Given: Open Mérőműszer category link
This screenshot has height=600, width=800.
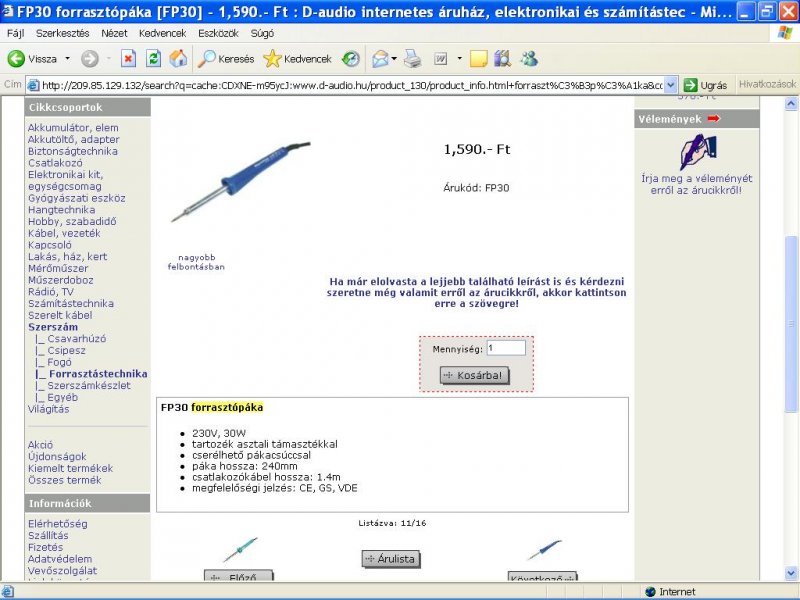Looking at the screenshot, I should pyautogui.click(x=58, y=268).
